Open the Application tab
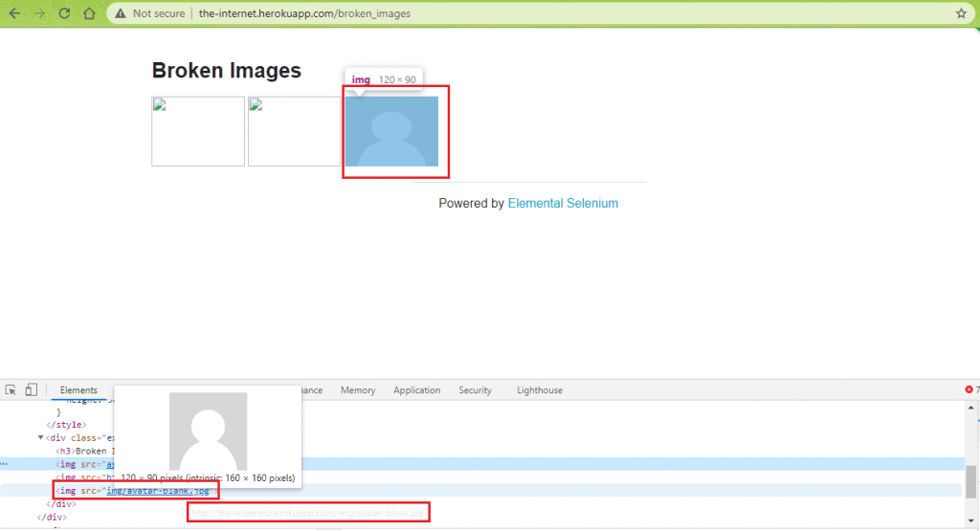980x531 pixels. (x=417, y=389)
